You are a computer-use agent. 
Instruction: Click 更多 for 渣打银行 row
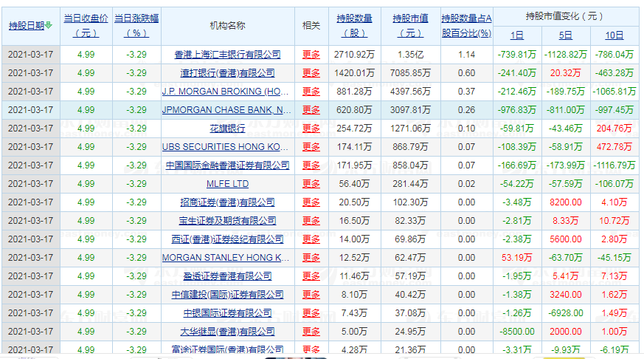coord(311,73)
